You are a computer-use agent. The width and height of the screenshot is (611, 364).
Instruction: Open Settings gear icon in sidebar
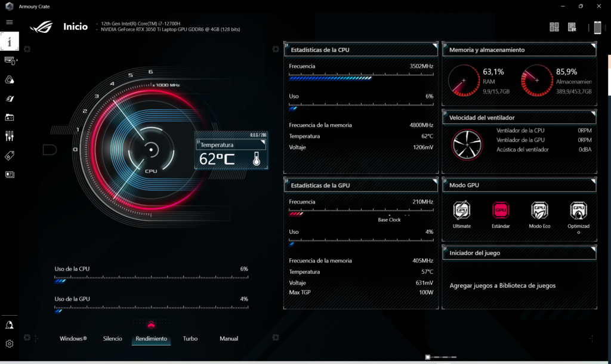10,344
